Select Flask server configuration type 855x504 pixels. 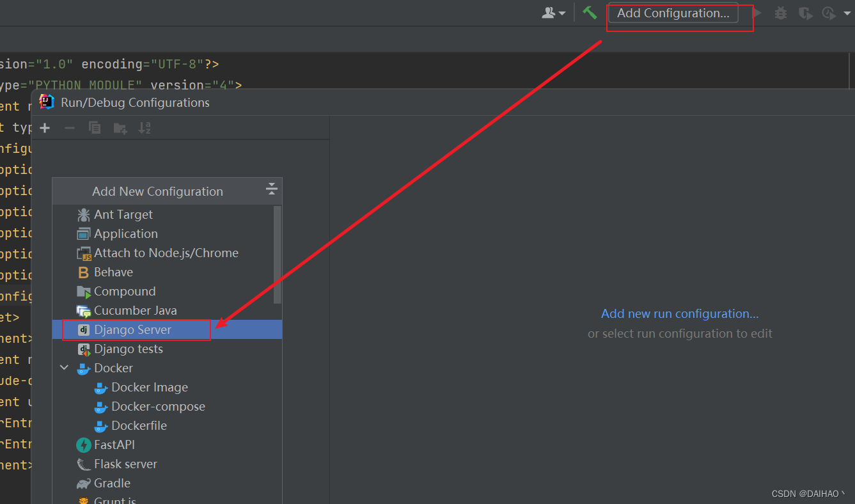[x=167, y=464]
